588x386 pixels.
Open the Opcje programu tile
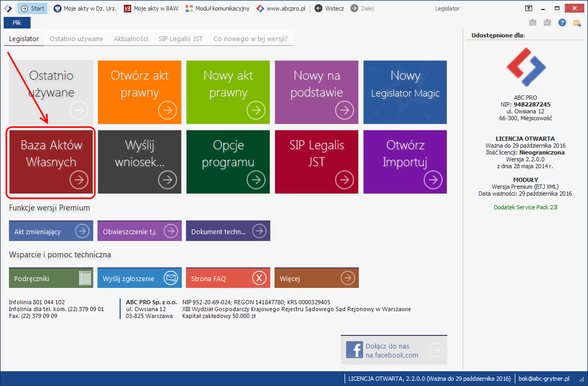[x=228, y=162]
